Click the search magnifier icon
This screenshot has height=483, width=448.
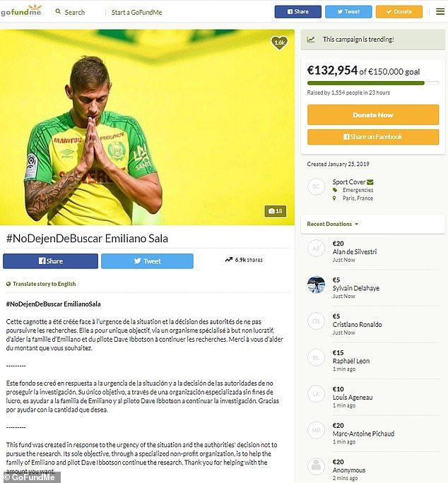[x=58, y=12]
